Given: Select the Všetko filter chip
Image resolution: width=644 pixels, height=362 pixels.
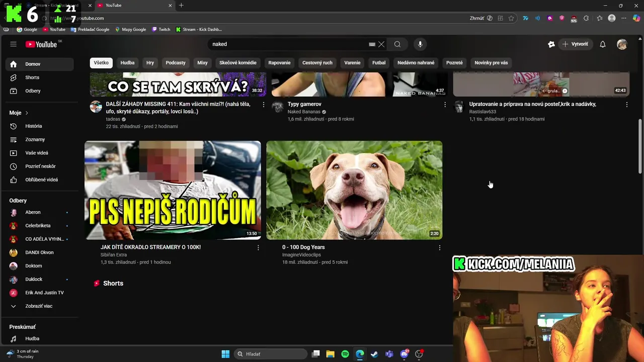Looking at the screenshot, I should pos(101,63).
